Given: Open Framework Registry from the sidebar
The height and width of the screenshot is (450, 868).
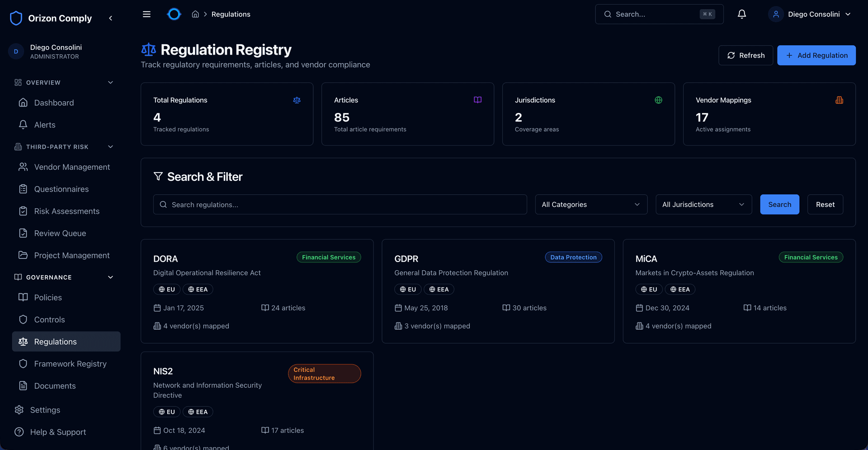Looking at the screenshot, I should pos(71,363).
